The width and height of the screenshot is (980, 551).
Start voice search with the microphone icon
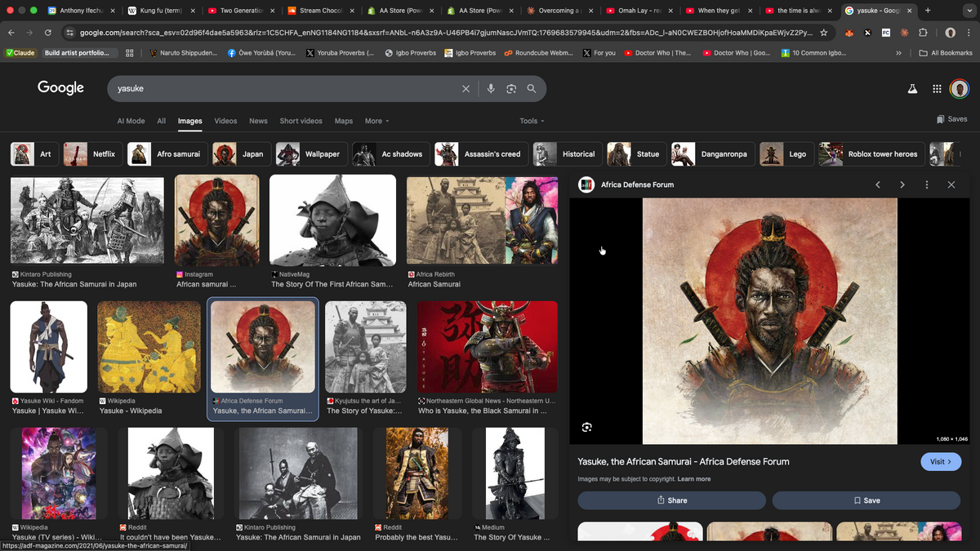tap(491, 88)
